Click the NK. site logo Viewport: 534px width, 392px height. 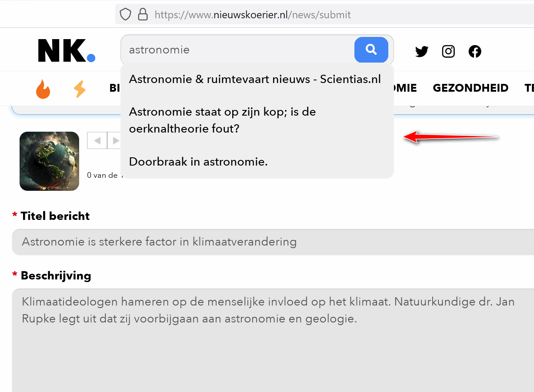pos(67,51)
